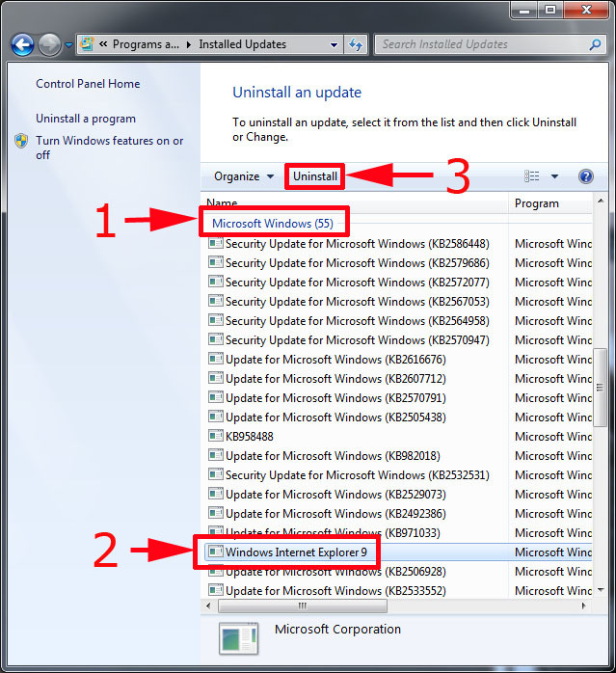Viewport: 616px width, 673px height.
Task: Open the Organize menu
Action: [x=243, y=176]
